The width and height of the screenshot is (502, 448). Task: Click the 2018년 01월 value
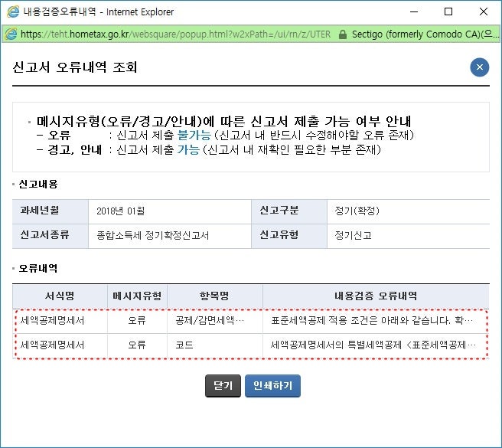point(121,211)
